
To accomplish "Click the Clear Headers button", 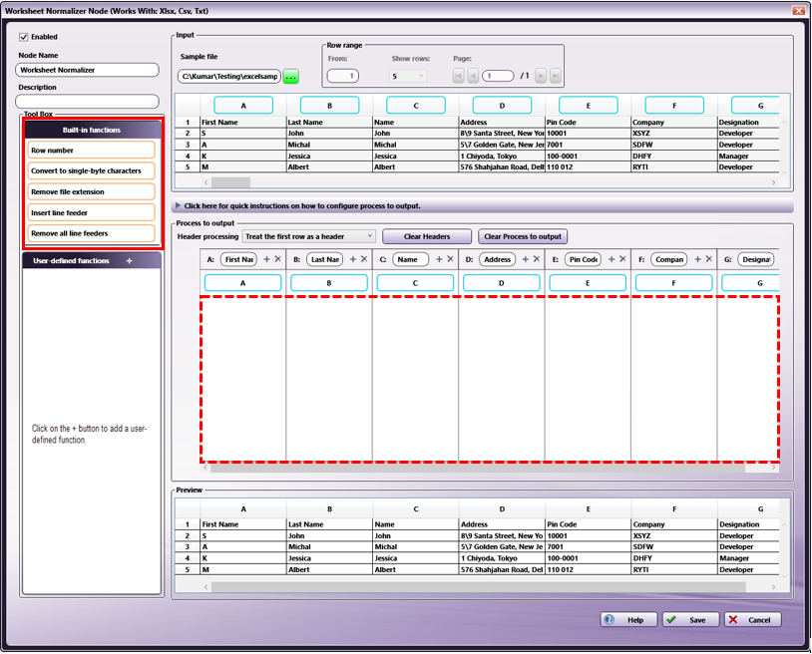I will pyautogui.click(x=427, y=236).
